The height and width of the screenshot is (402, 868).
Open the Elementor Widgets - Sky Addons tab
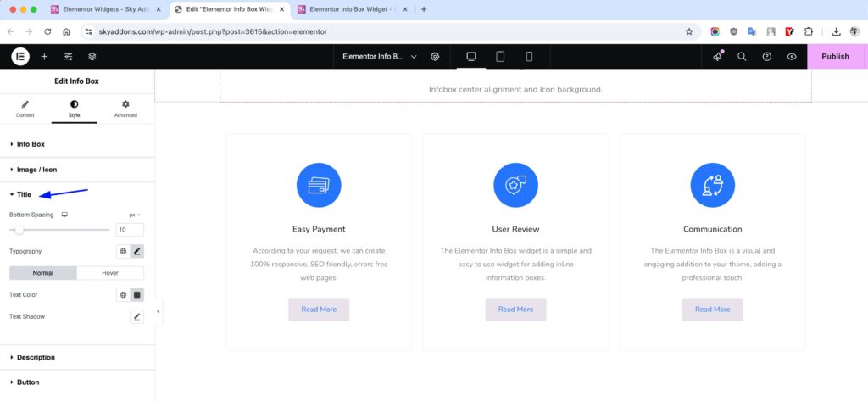click(x=106, y=9)
